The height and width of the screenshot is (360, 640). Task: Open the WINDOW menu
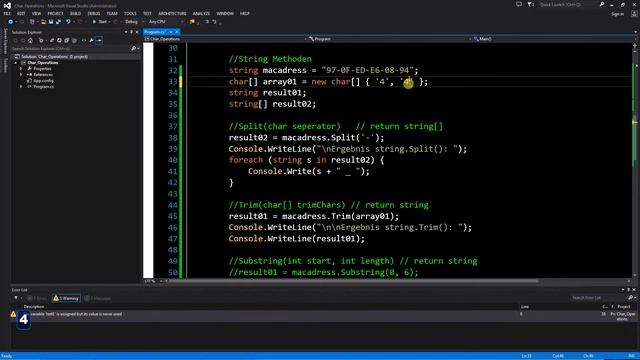225,13
